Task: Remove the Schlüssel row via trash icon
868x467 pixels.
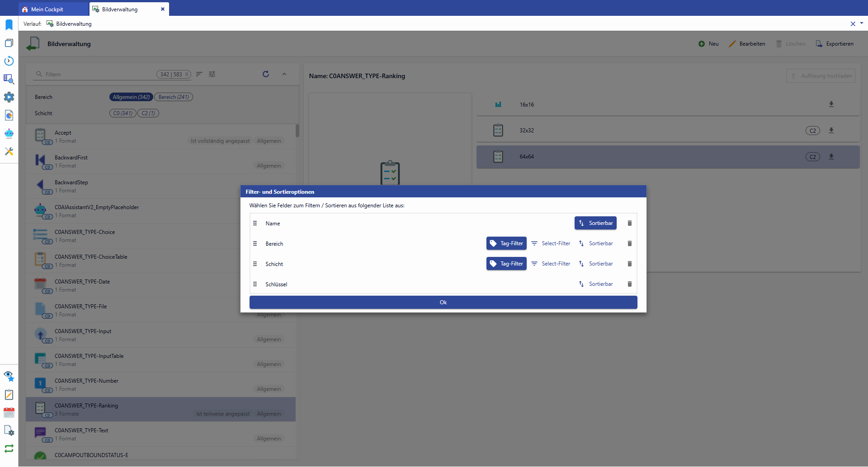Action: tap(629, 284)
